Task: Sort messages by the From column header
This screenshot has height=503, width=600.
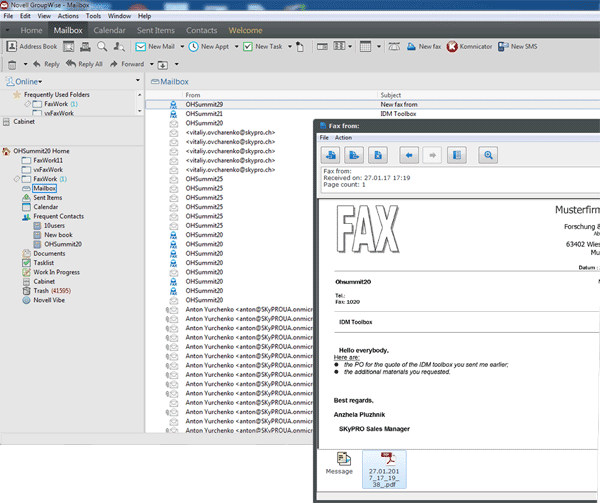Action: tap(193, 95)
